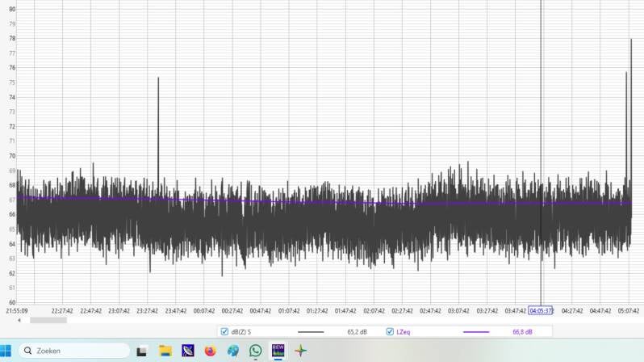Image resolution: width=644 pixels, height=362 pixels.
Task: Click the horizontal scrollbar thumb
Action: pyautogui.click(x=48, y=320)
